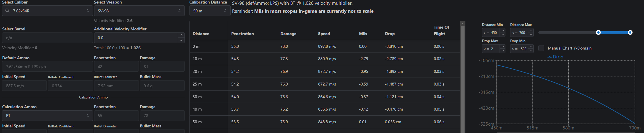Click the Drop Min down stepper arrow
644x133 pixels.
[x=531, y=51]
